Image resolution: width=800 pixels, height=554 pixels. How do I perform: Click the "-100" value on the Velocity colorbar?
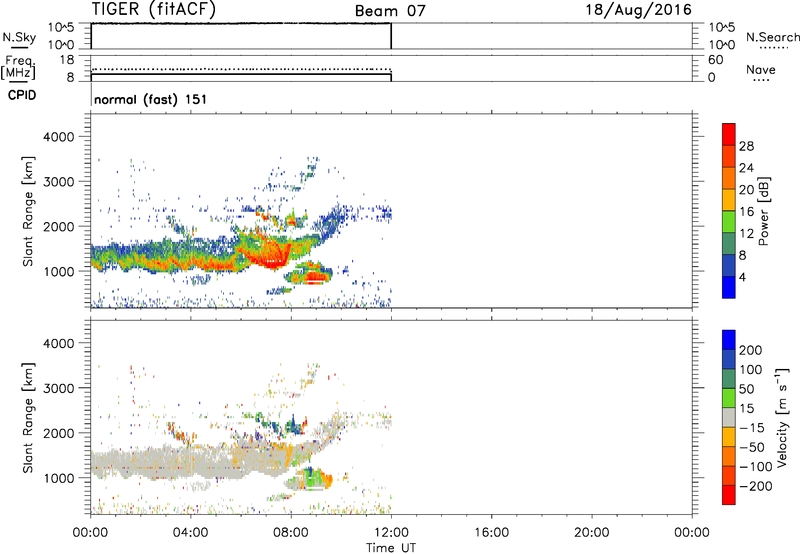[756, 467]
